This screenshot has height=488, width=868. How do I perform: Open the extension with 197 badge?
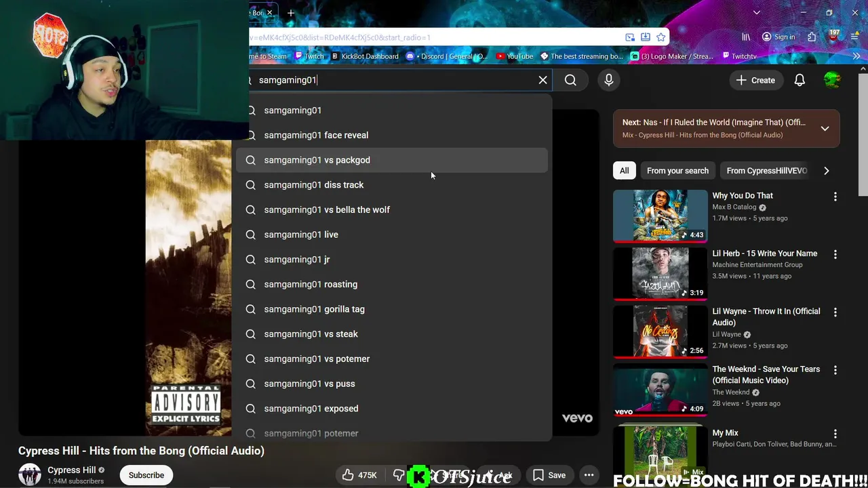(x=833, y=35)
